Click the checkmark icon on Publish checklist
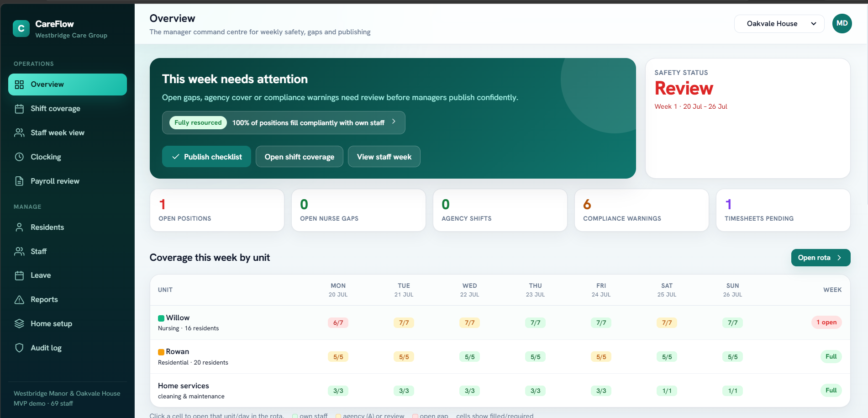This screenshot has height=418, width=868. click(x=175, y=157)
